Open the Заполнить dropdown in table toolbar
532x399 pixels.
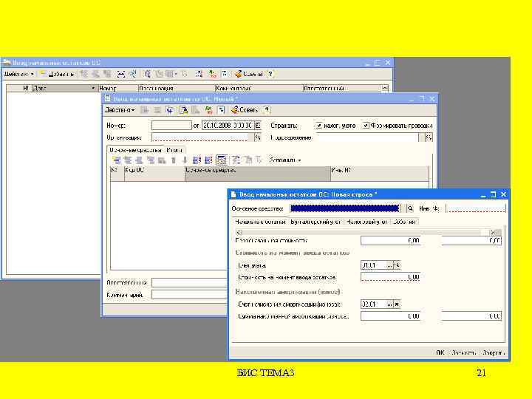(285, 160)
